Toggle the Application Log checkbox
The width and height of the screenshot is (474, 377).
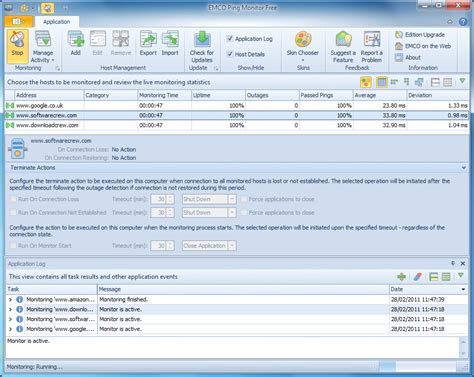(x=230, y=39)
